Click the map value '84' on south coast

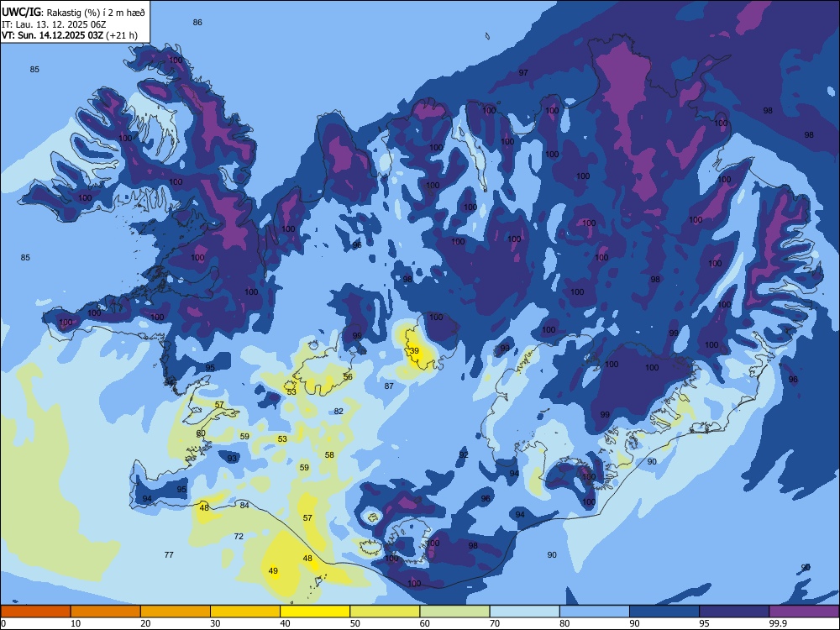[244, 505]
